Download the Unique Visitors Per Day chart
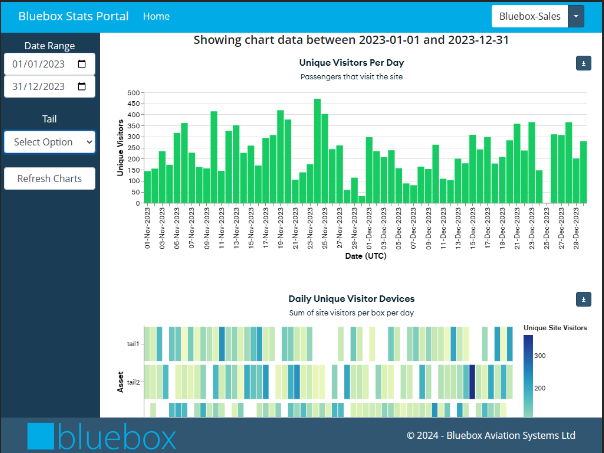Screen dimensions: 604x453 584,63
